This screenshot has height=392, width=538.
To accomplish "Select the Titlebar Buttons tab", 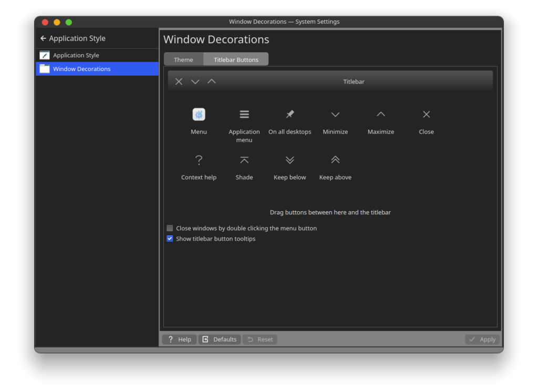I will click(236, 59).
